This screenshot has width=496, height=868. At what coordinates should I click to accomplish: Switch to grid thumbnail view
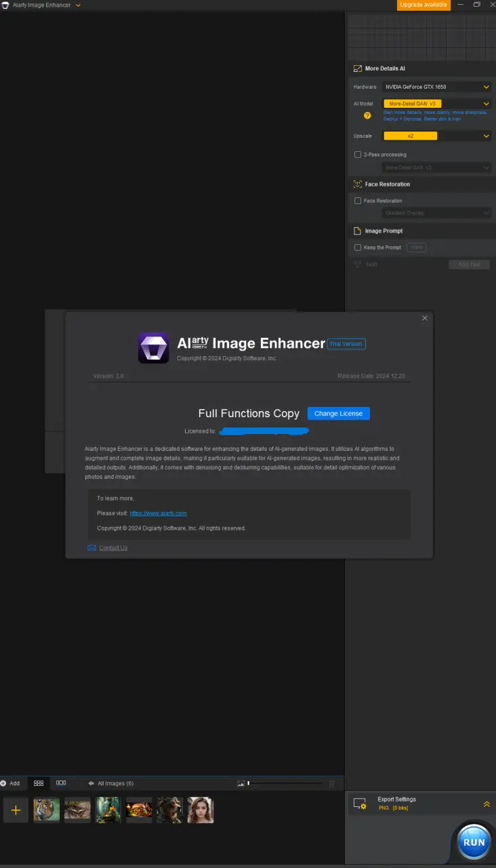[39, 783]
